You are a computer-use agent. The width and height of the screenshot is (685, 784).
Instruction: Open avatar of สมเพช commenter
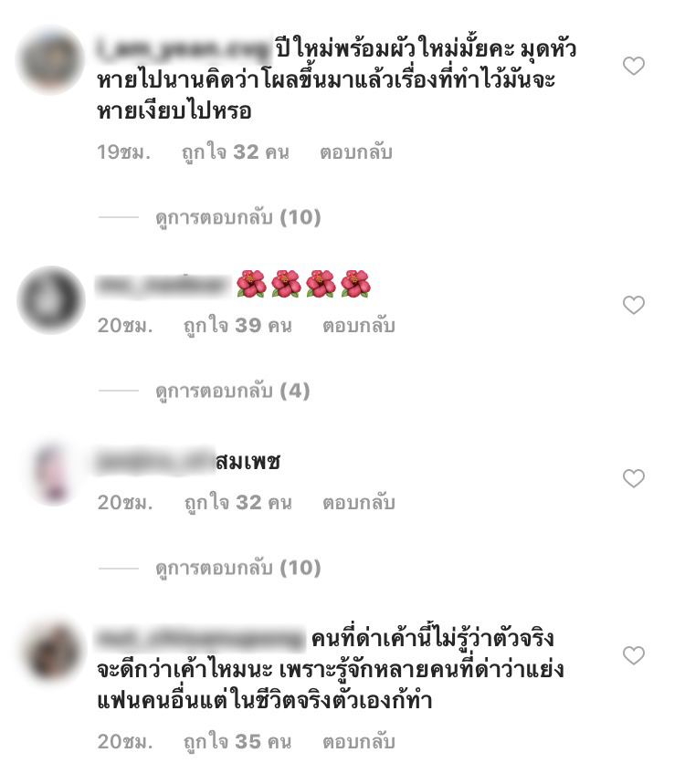(53, 473)
